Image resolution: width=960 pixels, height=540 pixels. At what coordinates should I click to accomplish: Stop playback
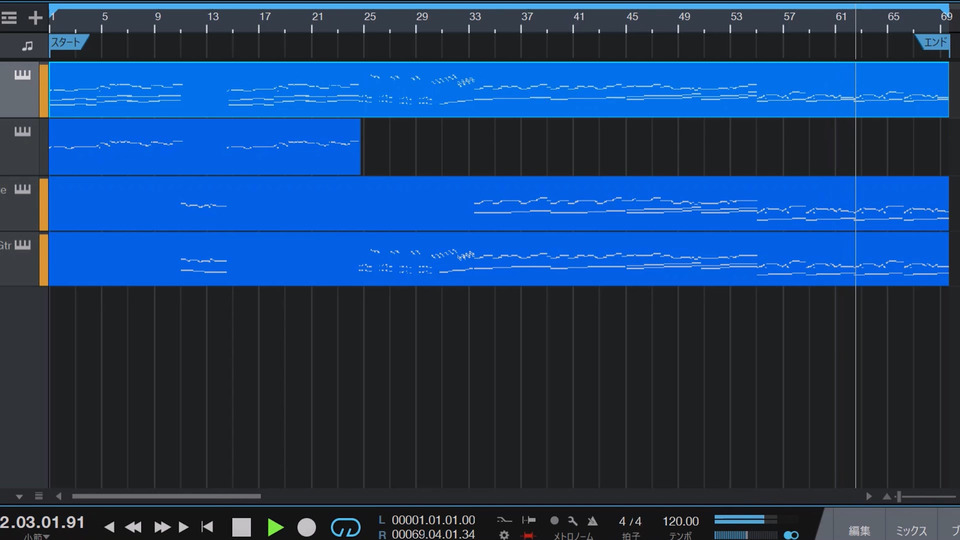[x=241, y=527]
